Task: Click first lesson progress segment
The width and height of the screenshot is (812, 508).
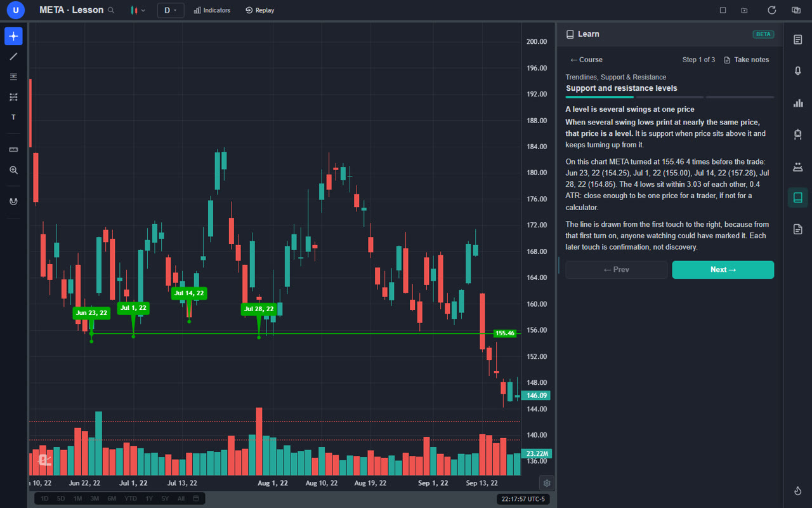Action: [599, 97]
